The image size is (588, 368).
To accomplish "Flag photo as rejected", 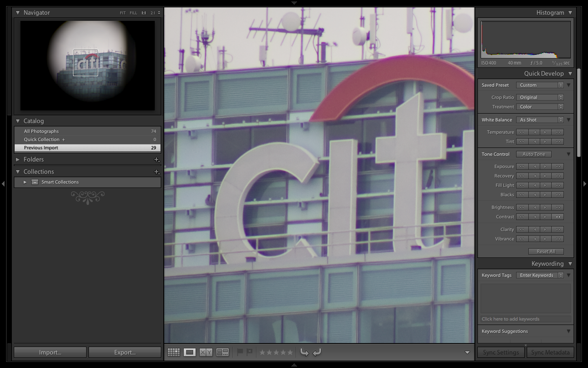I will click(249, 352).
